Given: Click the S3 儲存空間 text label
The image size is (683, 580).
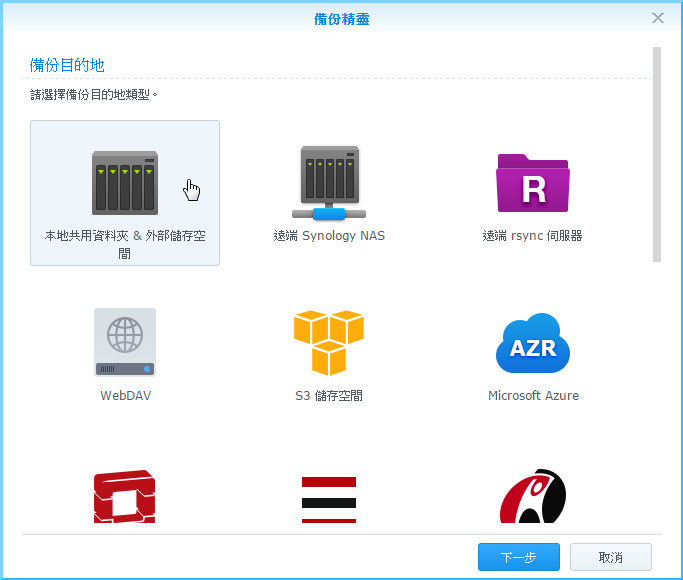Looking at the screenshot, I should click(329, 396).
